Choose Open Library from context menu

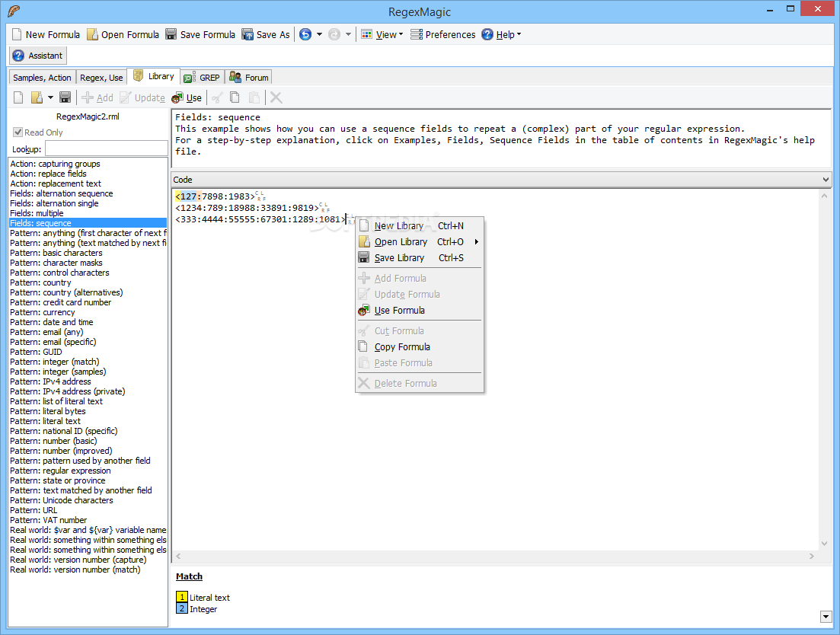tap(420, 242)
